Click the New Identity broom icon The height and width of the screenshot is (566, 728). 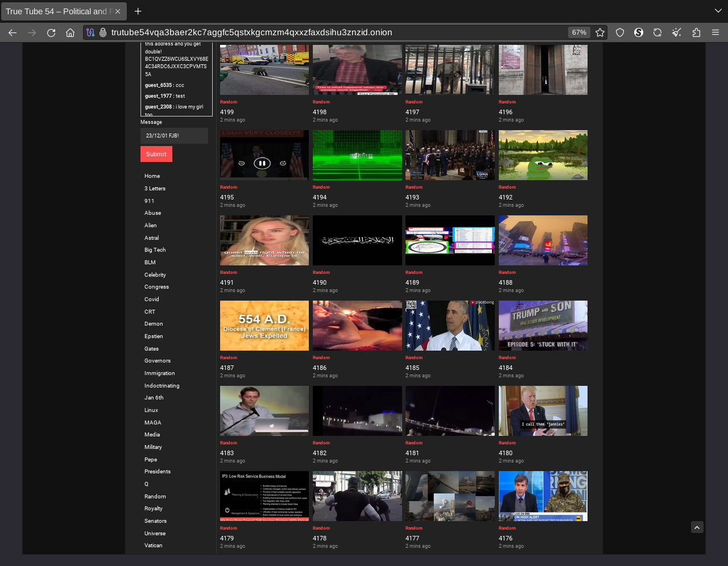click(677, 32)
